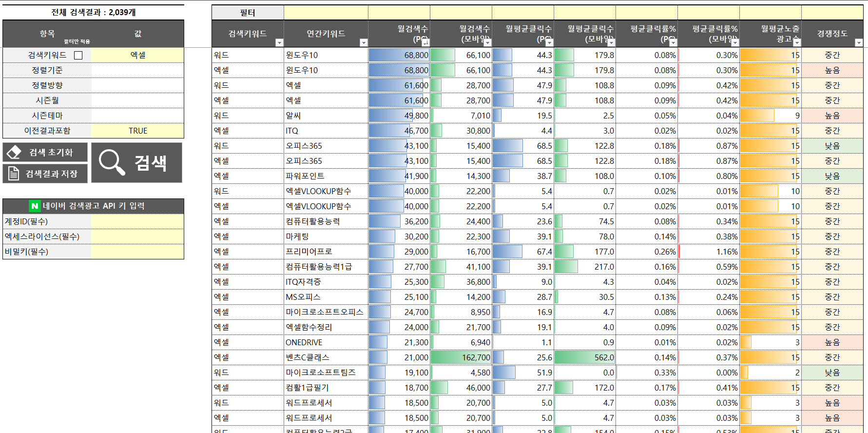Click the yellow filter cell above 연간키워드

[x=326, y=13]
